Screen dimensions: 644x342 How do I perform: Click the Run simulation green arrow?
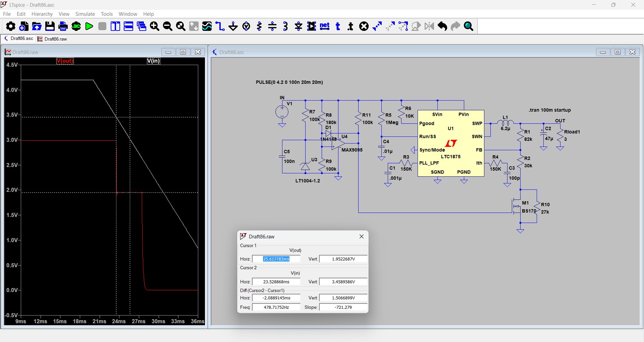pos(89,26)
